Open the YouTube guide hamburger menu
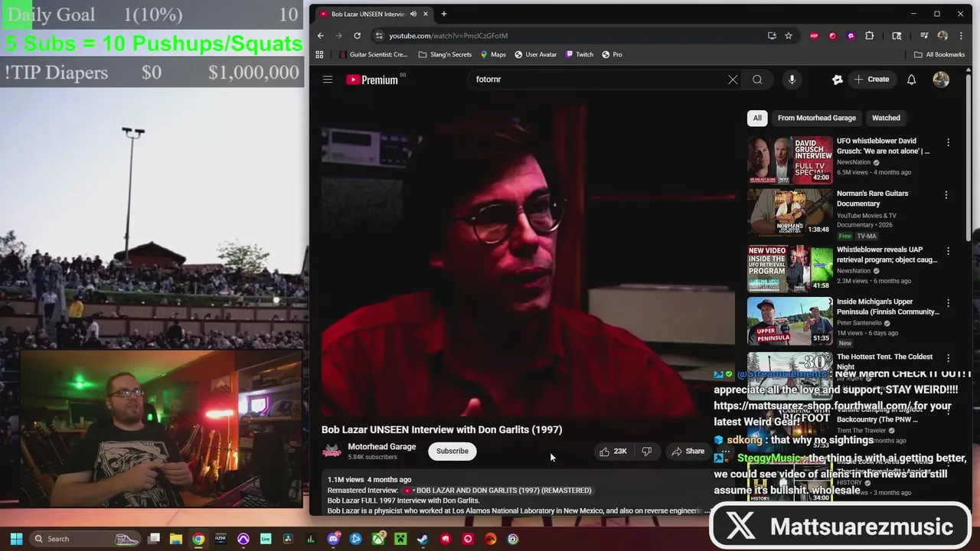This screenshot has width=980, height=551. 328,80
